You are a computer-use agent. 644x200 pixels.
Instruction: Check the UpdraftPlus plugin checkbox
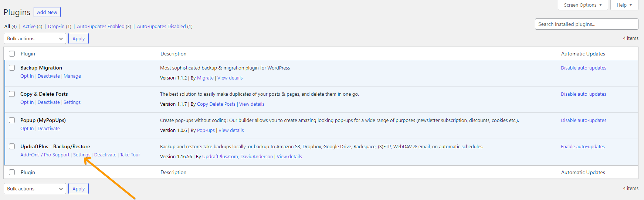click(12, 146)
